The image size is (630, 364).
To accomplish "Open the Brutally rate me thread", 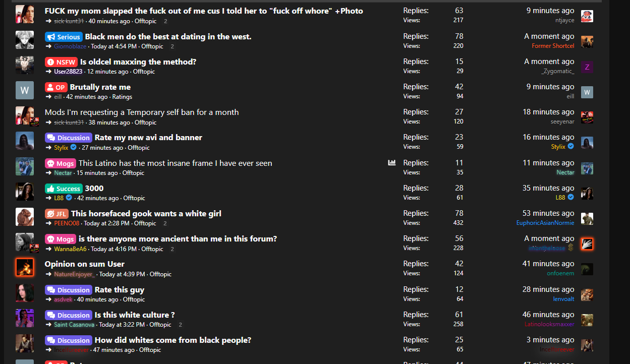I will click(x=100, y=87).
